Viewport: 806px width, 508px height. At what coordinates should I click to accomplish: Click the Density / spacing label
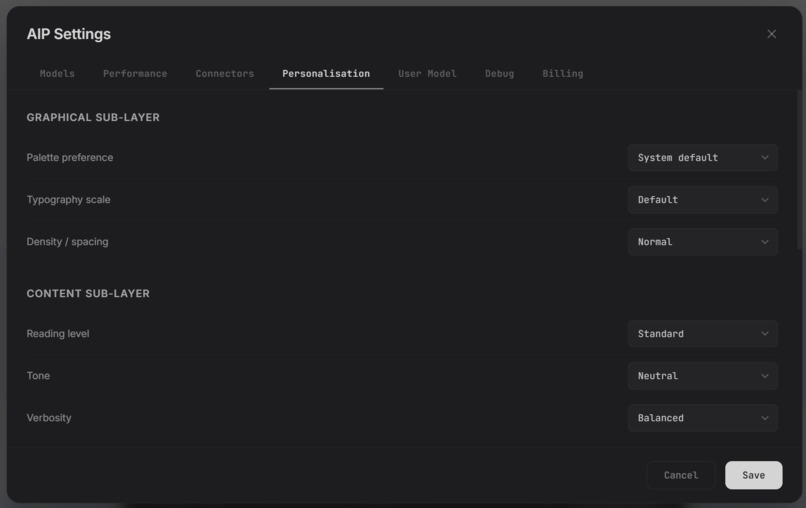coord(67,242)
